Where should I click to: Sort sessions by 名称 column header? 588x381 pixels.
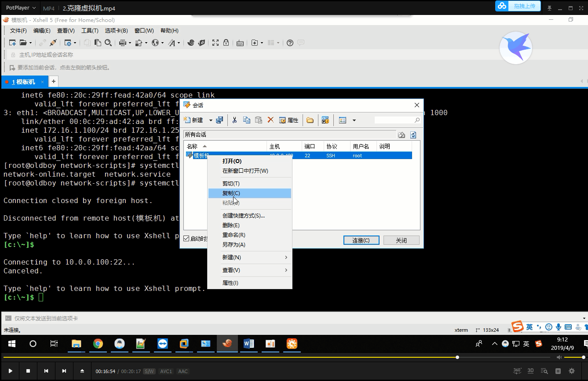coord(225,146)
